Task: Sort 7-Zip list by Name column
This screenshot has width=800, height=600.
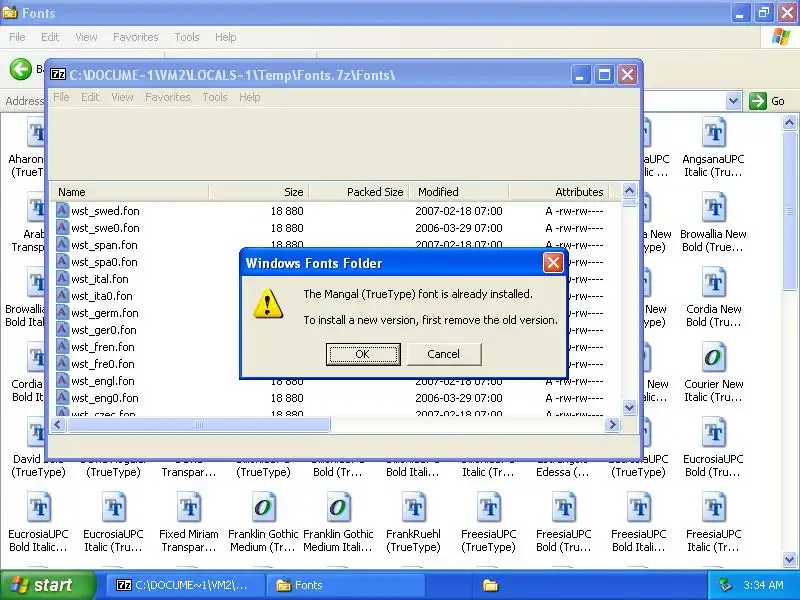Action: [130, 192]
